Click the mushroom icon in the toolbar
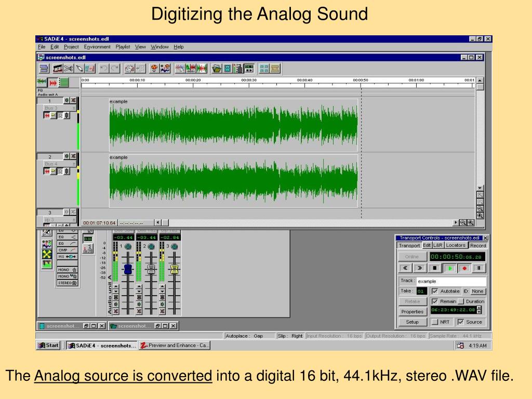Screen dimensions: 532x399 (154, 69)
